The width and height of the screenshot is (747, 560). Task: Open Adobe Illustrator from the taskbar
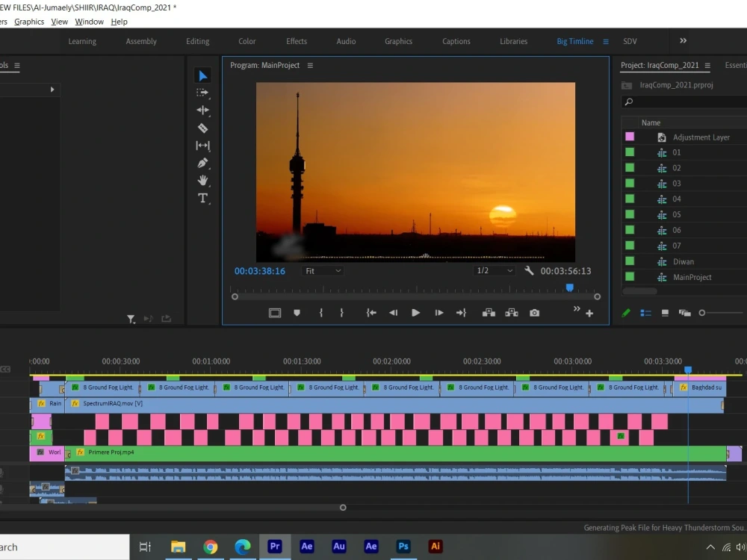tap(435, 547)
